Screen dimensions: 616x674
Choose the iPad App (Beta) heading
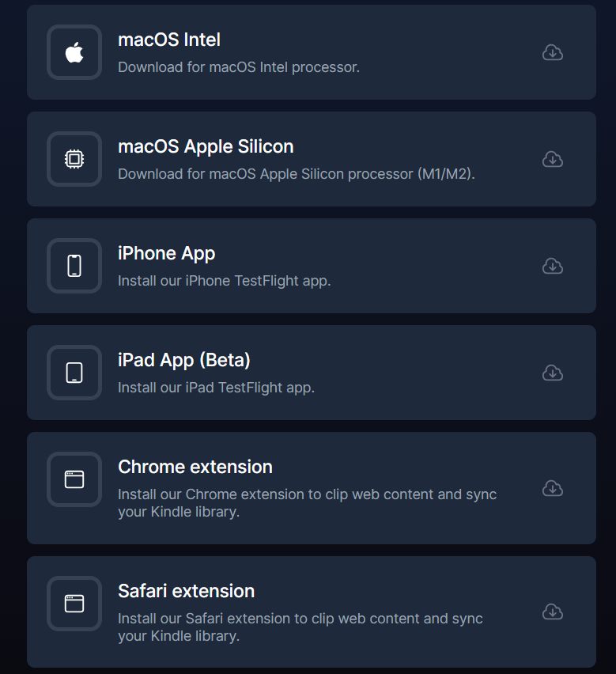184,360
